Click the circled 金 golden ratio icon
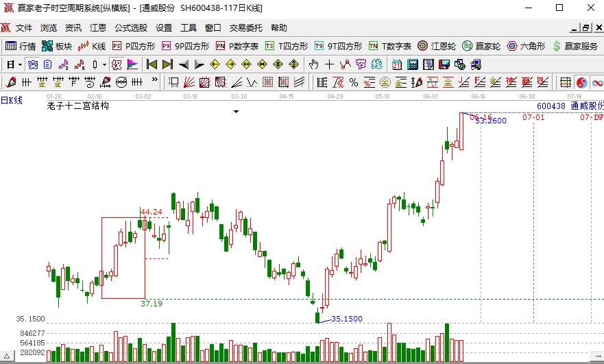This screenshot has height=364, width=604. [385, 82]
